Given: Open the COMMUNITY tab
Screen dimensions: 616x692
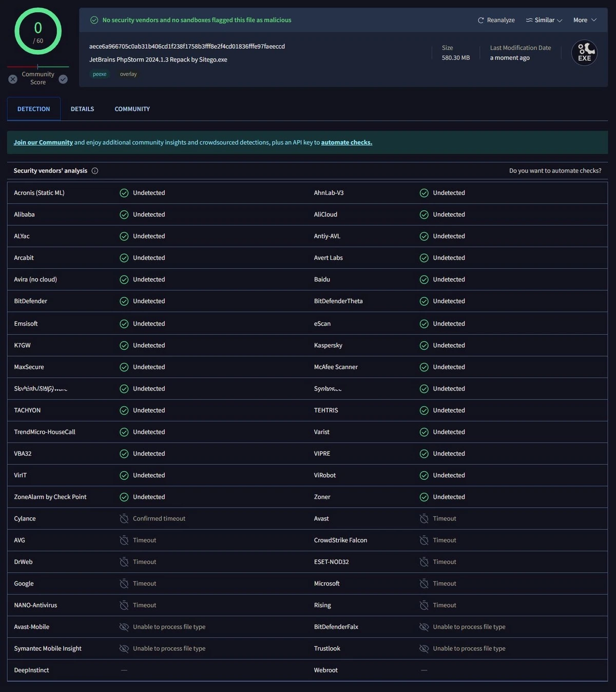Looking at the screenshot, I should (x=132, y=109).
